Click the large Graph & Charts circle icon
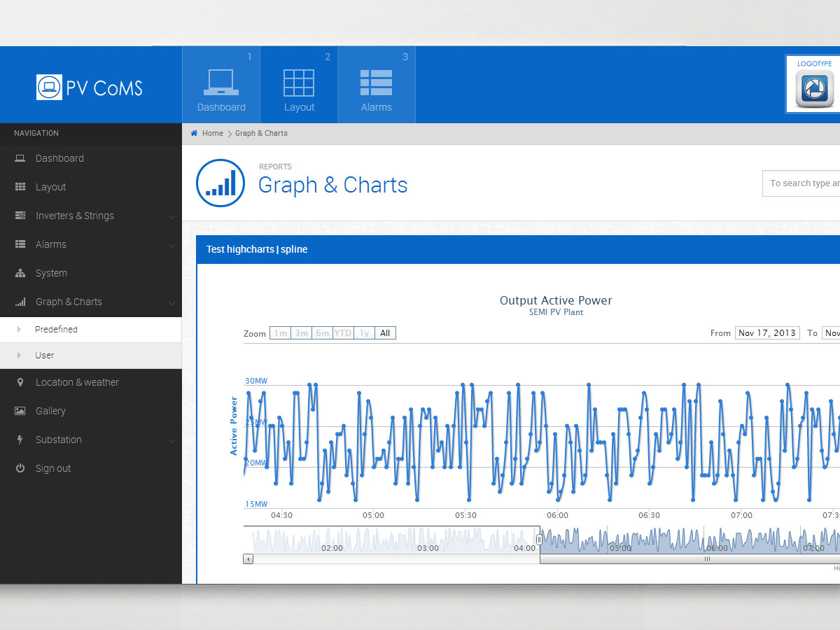 click(x=220, y=183)
